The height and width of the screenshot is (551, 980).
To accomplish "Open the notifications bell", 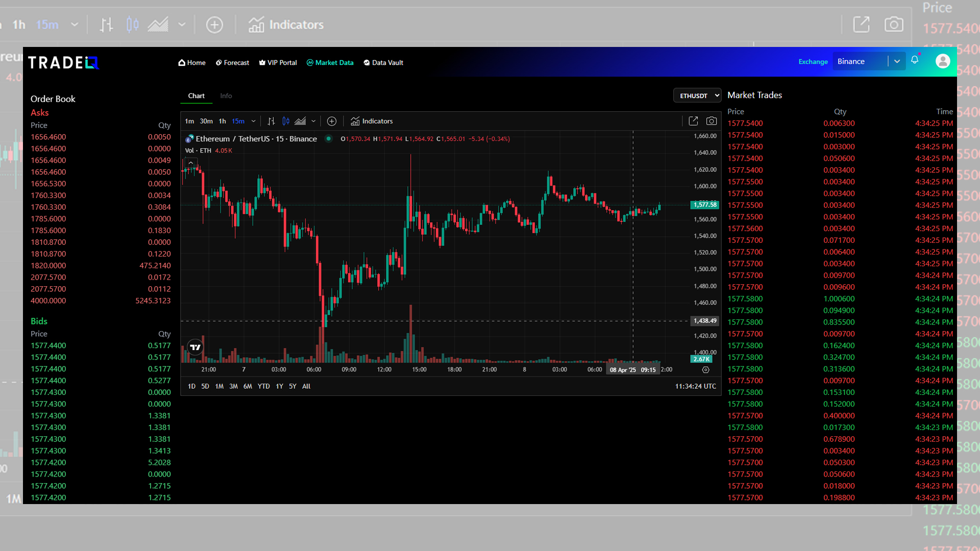I will pyautogui.click(x=915, y=60).
